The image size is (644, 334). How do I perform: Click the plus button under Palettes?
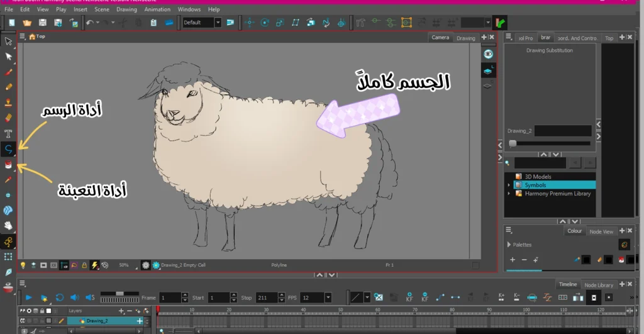pos(513,260)
